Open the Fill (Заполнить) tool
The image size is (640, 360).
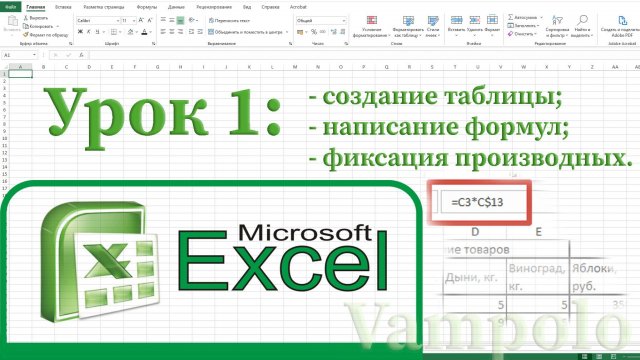[x=522, y=26]
